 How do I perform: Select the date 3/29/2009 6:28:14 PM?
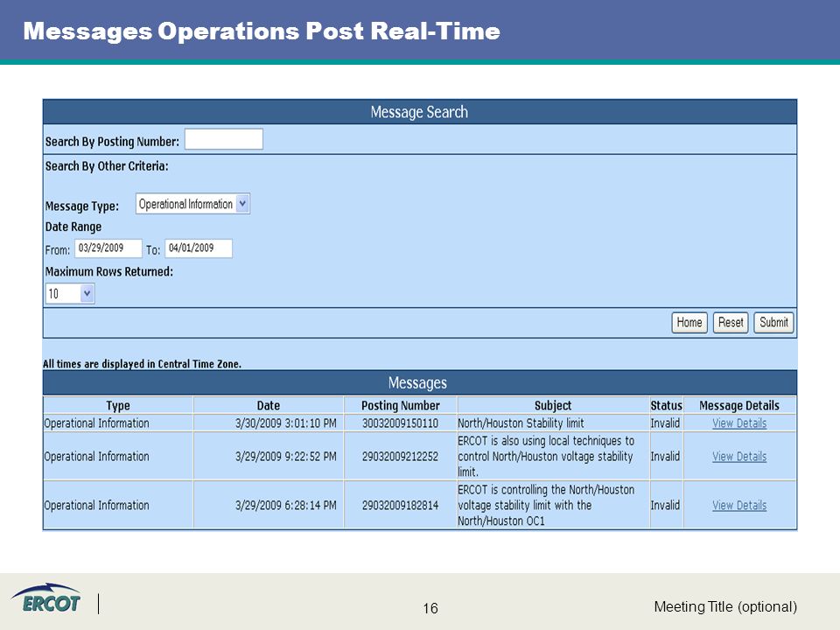286,505
